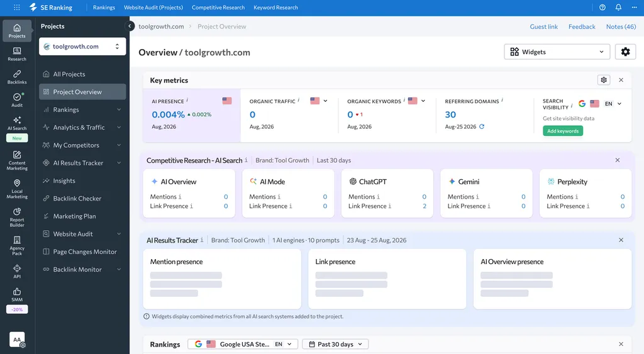Open Audit in left icon rail
644x354 pixels.
tap(17, 100)
